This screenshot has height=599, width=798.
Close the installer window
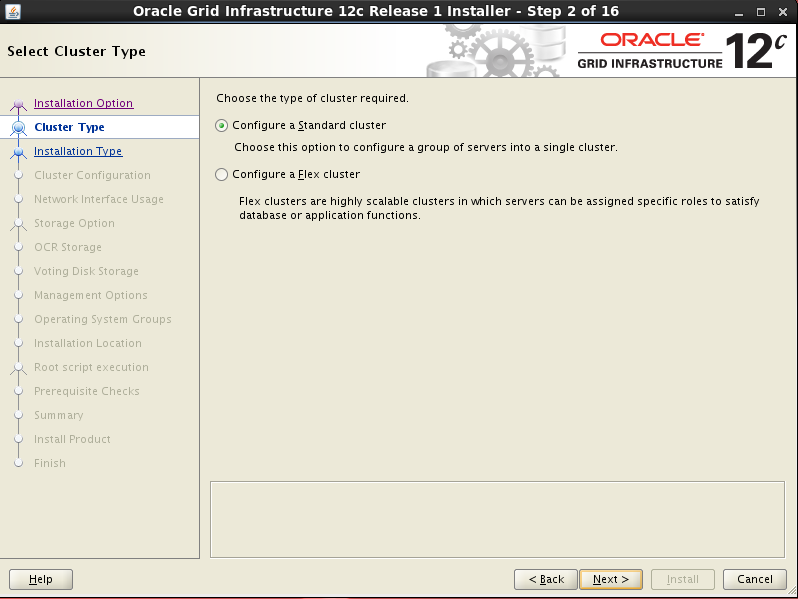pyautogui.click(x=783, y=12)
